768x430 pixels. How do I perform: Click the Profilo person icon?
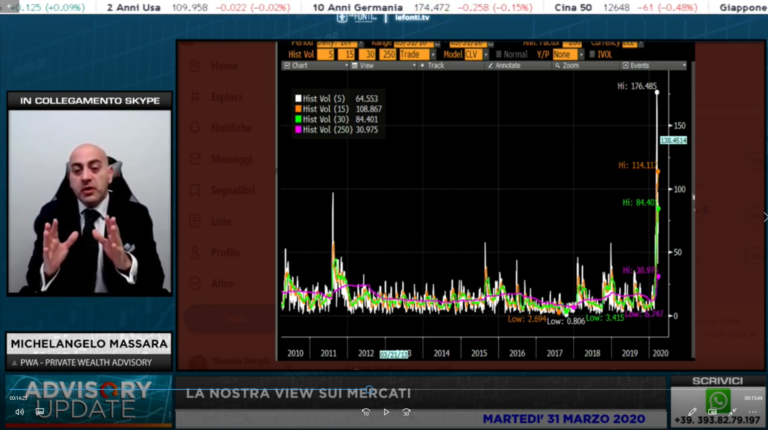(195, 252)
